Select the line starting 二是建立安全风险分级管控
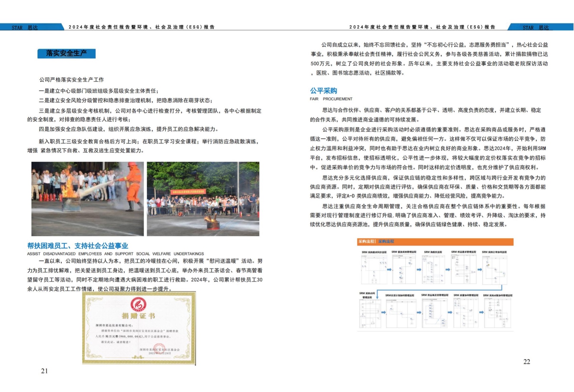 (x=126, y=100)
